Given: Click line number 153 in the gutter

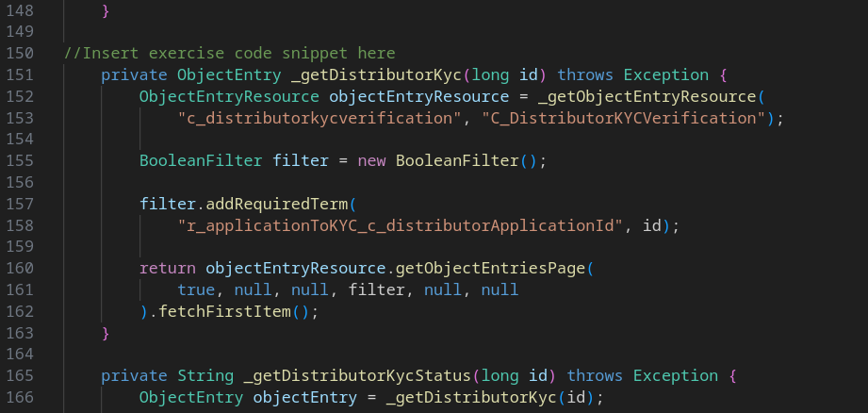Looking at the screenshot, I should coord(20,118).
